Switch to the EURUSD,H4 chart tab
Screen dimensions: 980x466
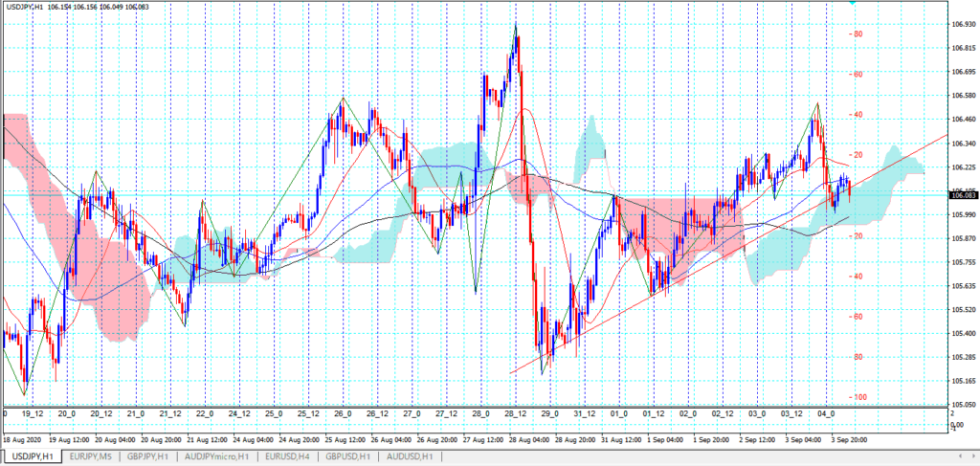[x=288, y=457]
